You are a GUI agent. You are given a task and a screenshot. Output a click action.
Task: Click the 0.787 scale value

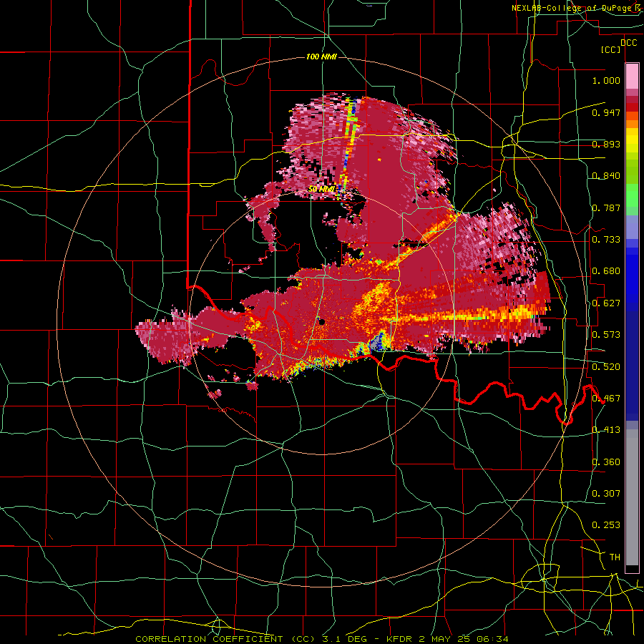click(606, 208)
